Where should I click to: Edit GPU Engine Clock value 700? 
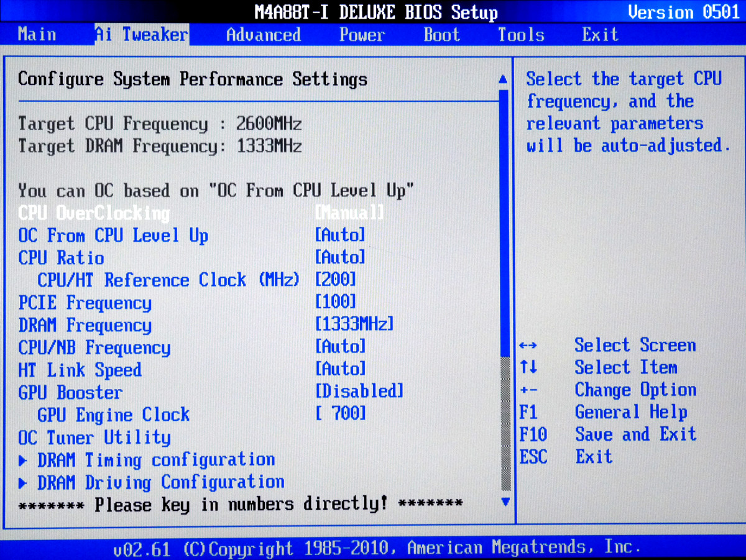pyautogui.click(x=341, y=414)
